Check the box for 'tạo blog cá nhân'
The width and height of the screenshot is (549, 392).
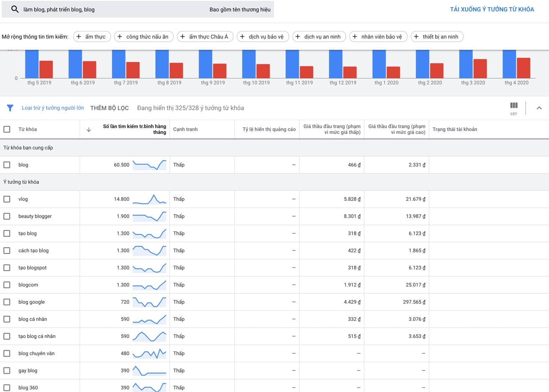pyautogui.click(x=7, y=336)
